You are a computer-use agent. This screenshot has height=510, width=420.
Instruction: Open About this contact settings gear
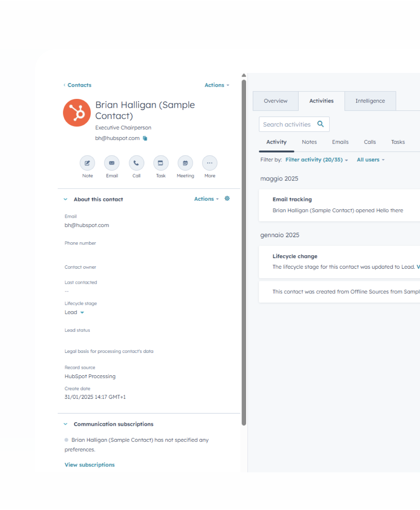pyautogui.click(x=227, y=199)
